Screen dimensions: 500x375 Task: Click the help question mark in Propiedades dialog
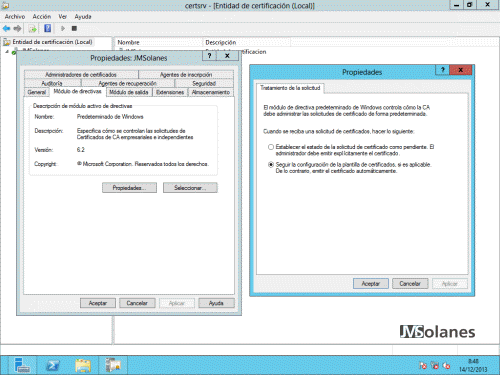[443, 70]
